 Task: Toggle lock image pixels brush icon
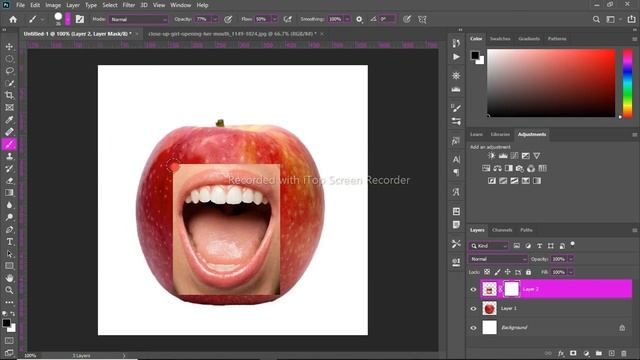pos(498,272)
